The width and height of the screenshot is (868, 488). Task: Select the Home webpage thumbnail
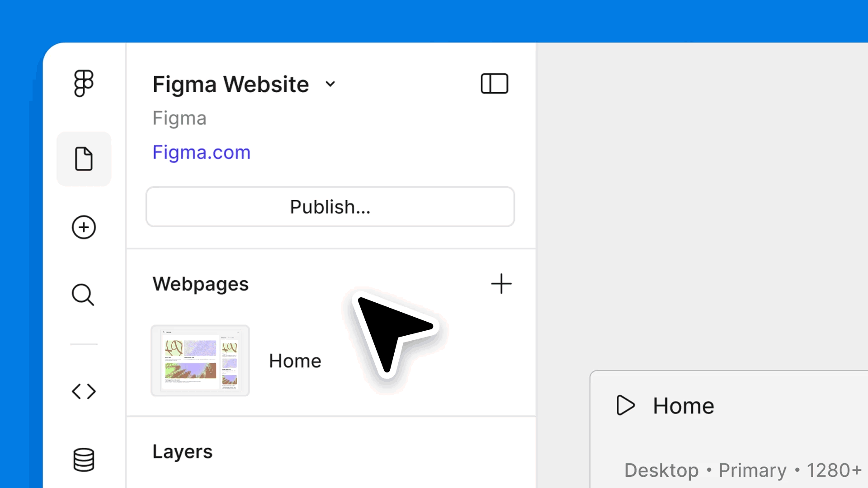click(x=200, y=361)
